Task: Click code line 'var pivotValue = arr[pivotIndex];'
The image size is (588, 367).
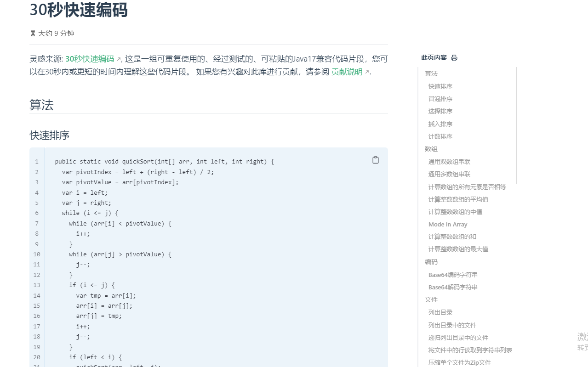Action: (x=120, y=182)
